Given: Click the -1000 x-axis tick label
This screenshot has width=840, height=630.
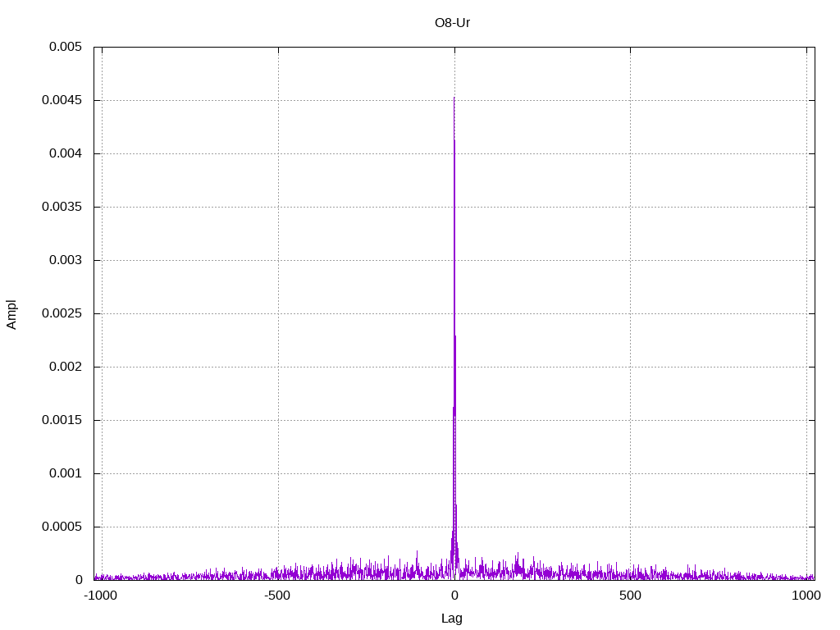Looking at the screenshot, I should point(100,596).
